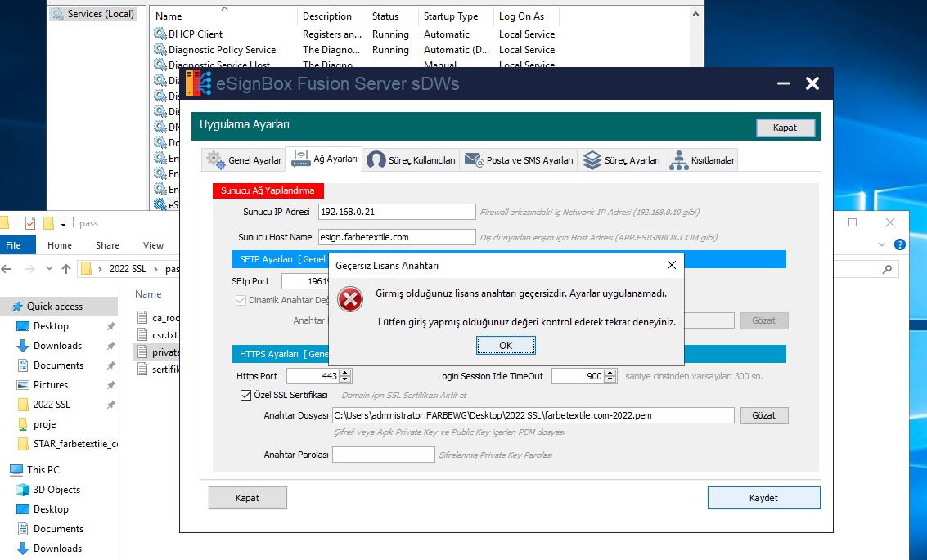The height and width of the screenshot is (560, 927).
Task: Click the Anahtar Dosyası path field
Action: [533, 415]
